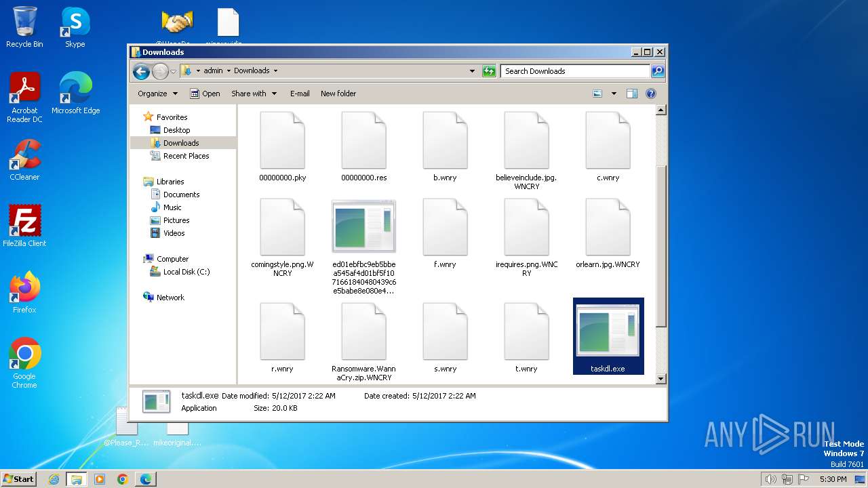
Task: Select orlearn.jpg.WNCRY file
Action: tap(608, 234)
